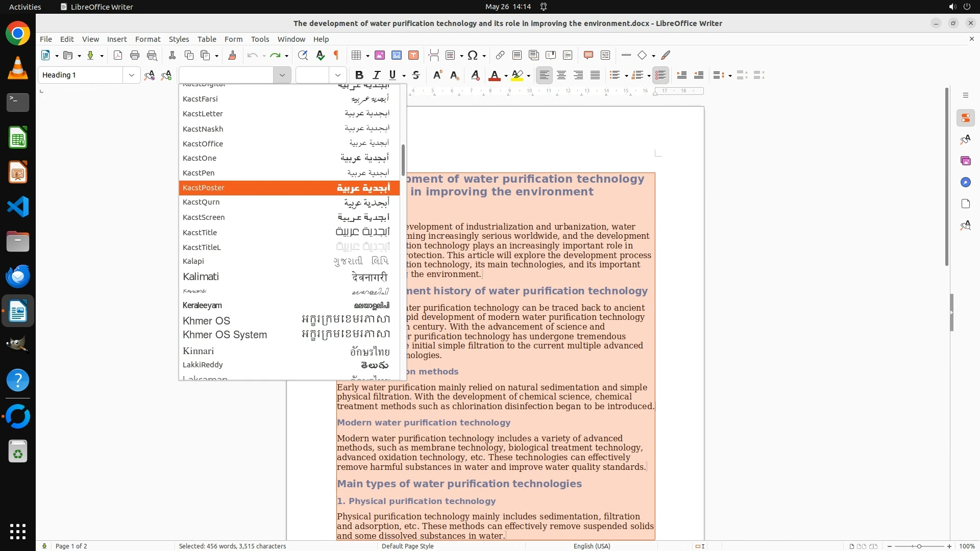Toggle italic formatting
Screen dimensions: 980x551
click(x=377, y=75)
